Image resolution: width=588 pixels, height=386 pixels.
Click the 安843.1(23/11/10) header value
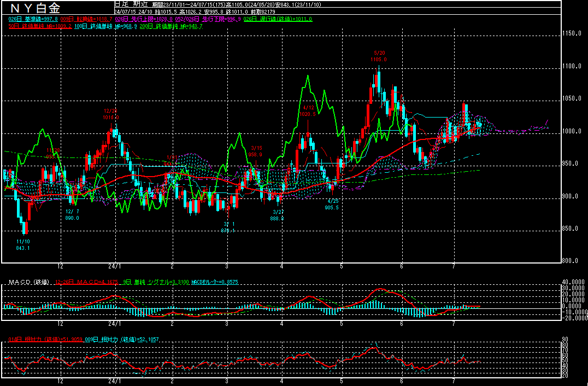point(298,5)
